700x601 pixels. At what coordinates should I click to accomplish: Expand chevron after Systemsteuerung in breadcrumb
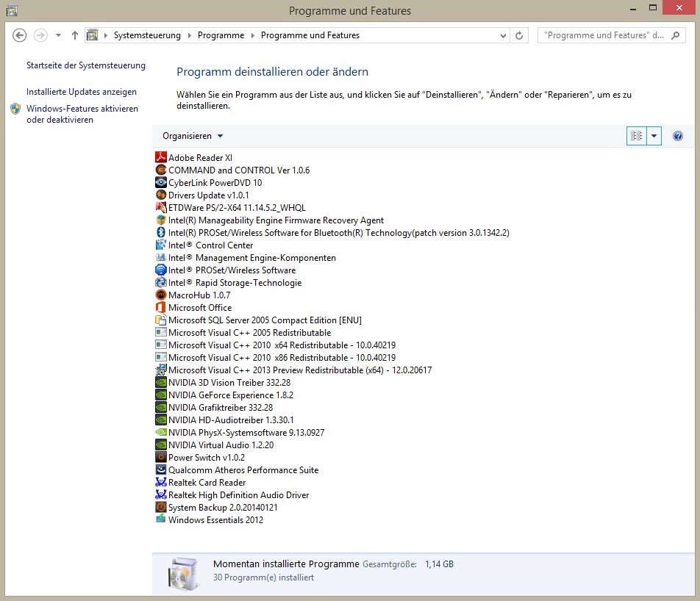[x=189, y=35]
